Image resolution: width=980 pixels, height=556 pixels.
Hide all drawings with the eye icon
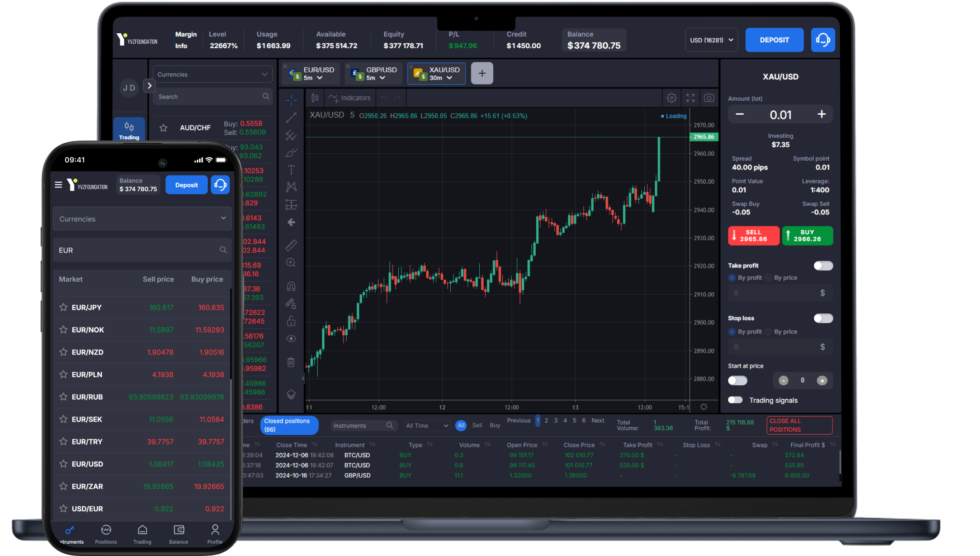(291, 339)
